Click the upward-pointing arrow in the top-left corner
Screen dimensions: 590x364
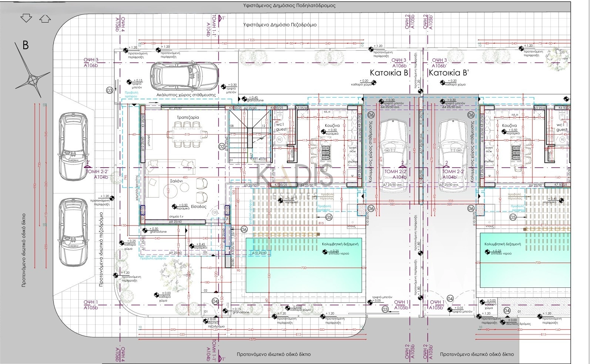point(44,18)
